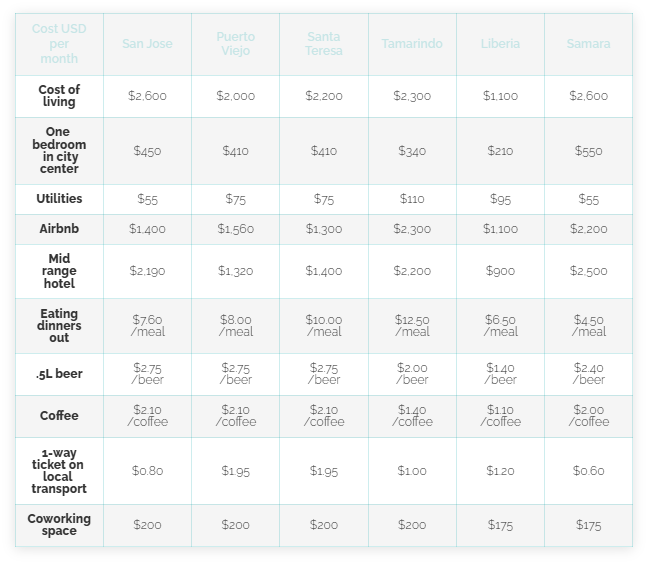The height and width of the screenshot is (569, 647).
Task: Click the Airbnb row label
Action: click(59, 229)
